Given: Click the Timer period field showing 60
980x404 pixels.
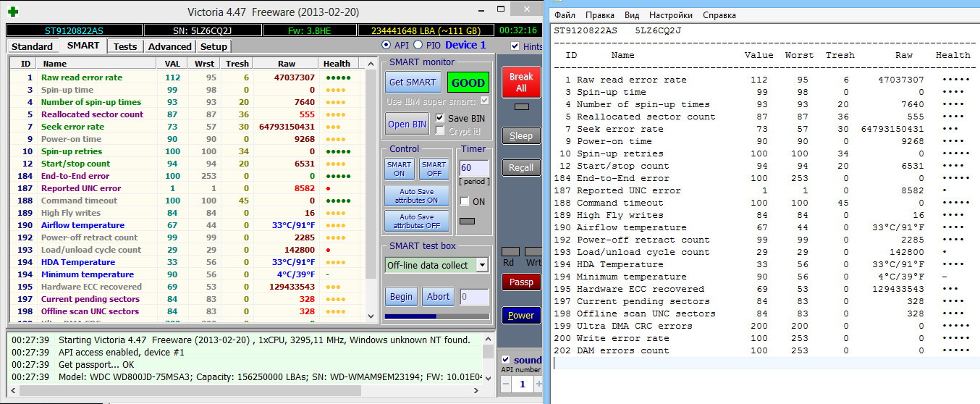Looking at the screenshot, I should (473, 168).
